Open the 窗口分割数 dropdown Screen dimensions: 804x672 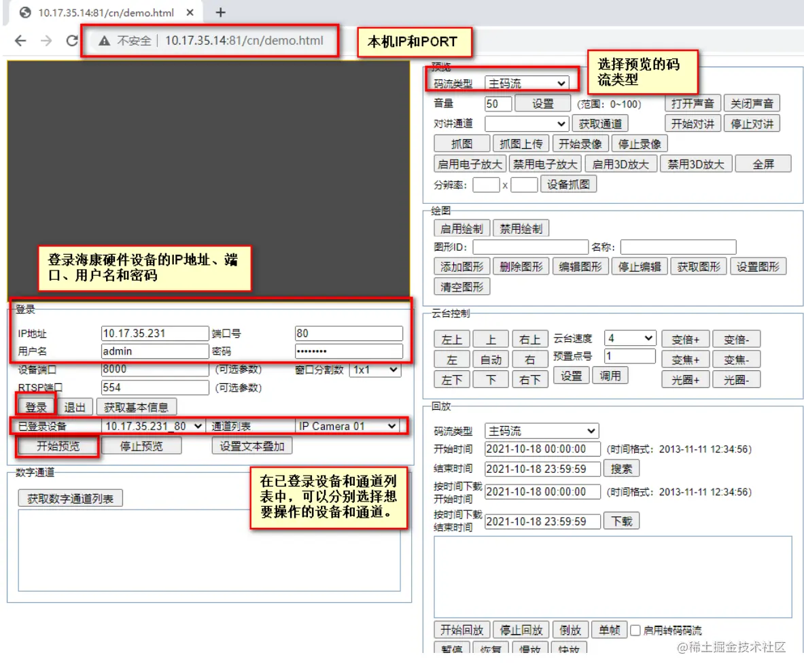[375, 370]
